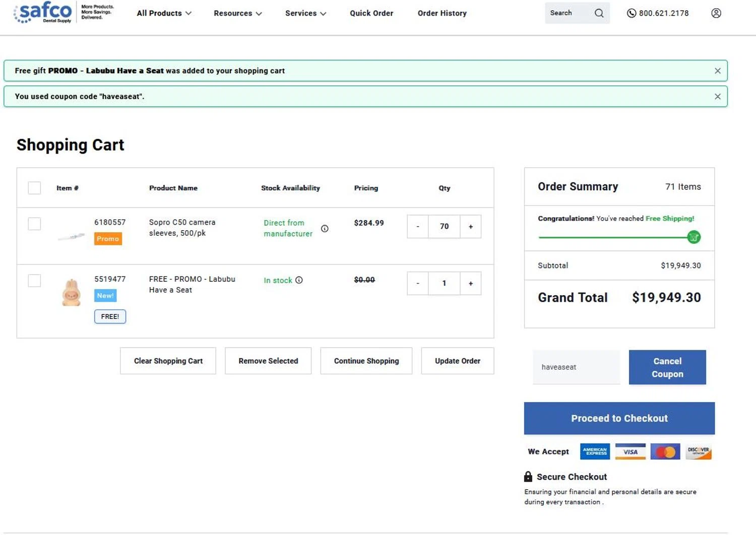The width and height of the screenshot is (756, 535).
Task: Show info for Direct from manufacturer
Action: tap(325, 228)
